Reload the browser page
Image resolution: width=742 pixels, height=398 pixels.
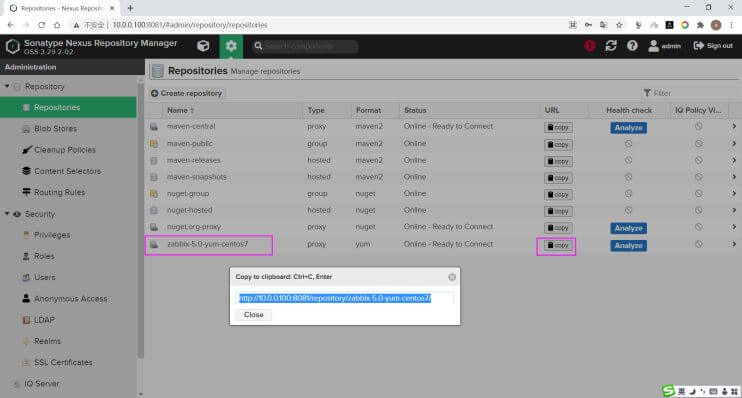pos(42,25)
